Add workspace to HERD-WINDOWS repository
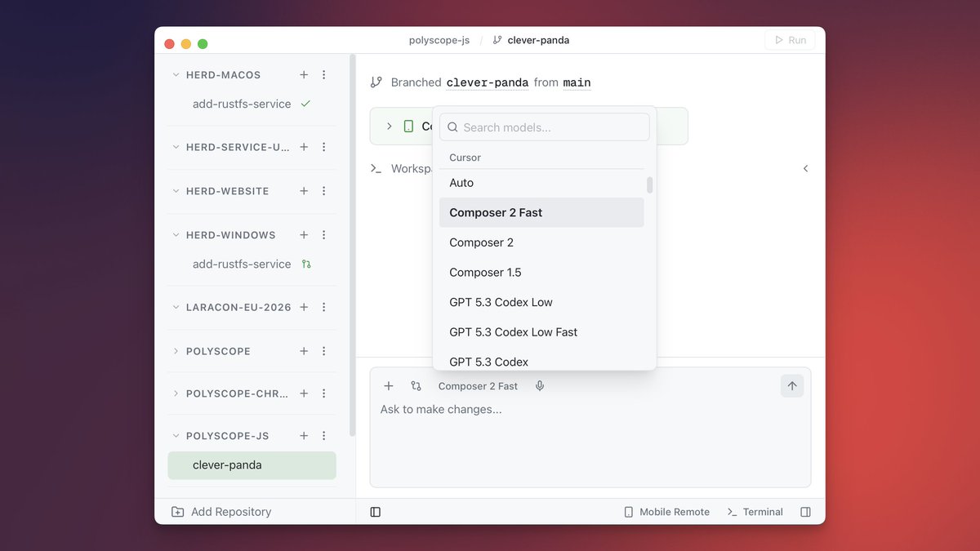Viewport: 980px width, 551px height. 304,235
